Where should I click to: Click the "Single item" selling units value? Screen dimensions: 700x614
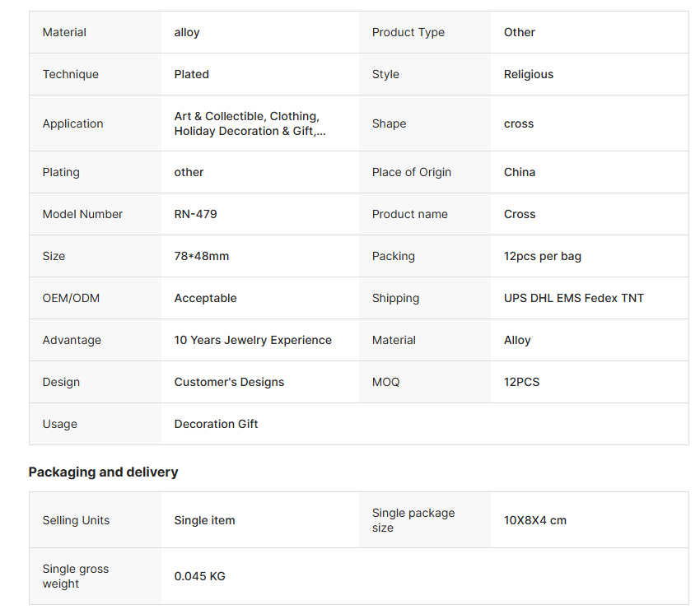(x=204, y=520)
